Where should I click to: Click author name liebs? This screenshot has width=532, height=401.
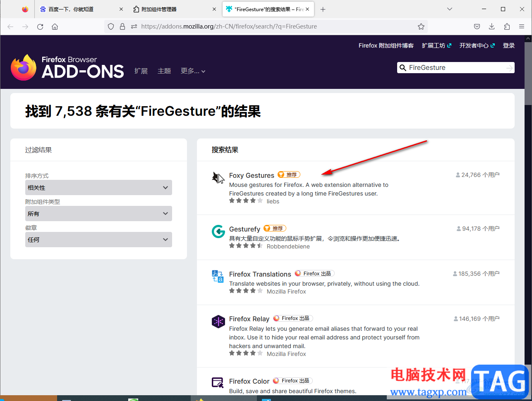pos(273,201)
